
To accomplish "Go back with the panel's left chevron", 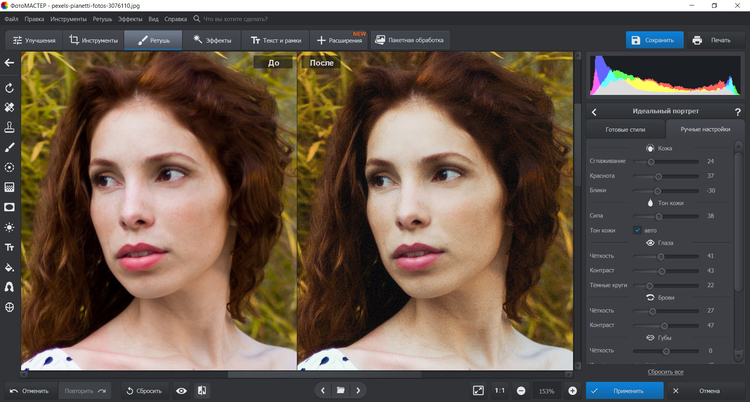I will (x=594, y=111).
